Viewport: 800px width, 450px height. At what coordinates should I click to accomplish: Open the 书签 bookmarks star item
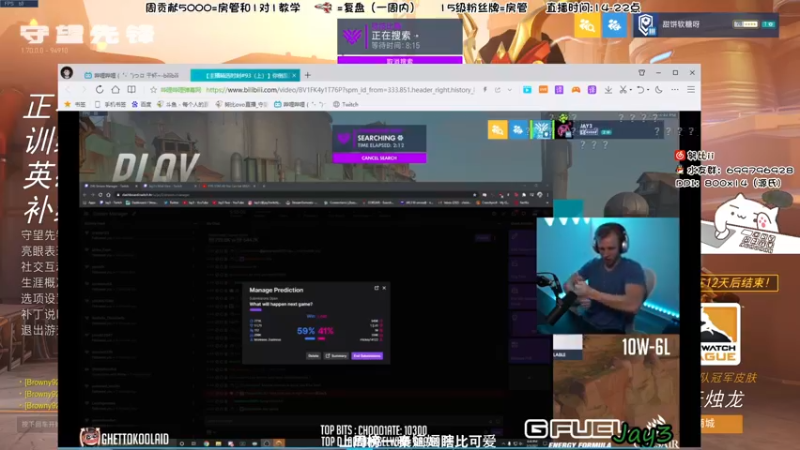75,104
